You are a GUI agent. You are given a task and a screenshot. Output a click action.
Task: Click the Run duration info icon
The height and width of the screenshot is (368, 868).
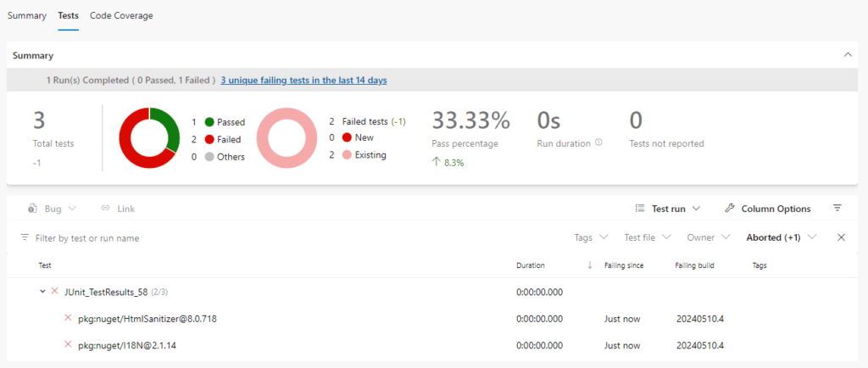(598, 142)
